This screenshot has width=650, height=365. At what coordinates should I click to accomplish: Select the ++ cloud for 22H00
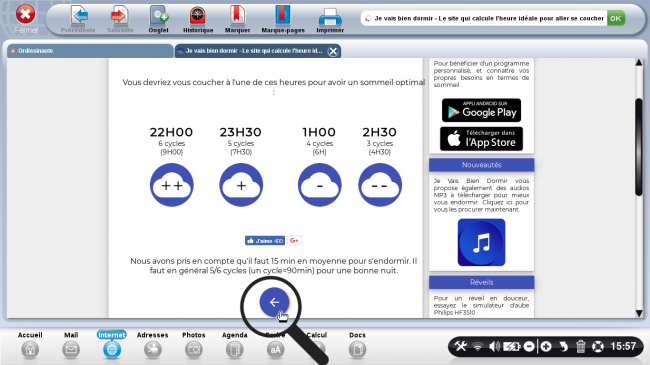pyautogui.click(x=172, y=185)
